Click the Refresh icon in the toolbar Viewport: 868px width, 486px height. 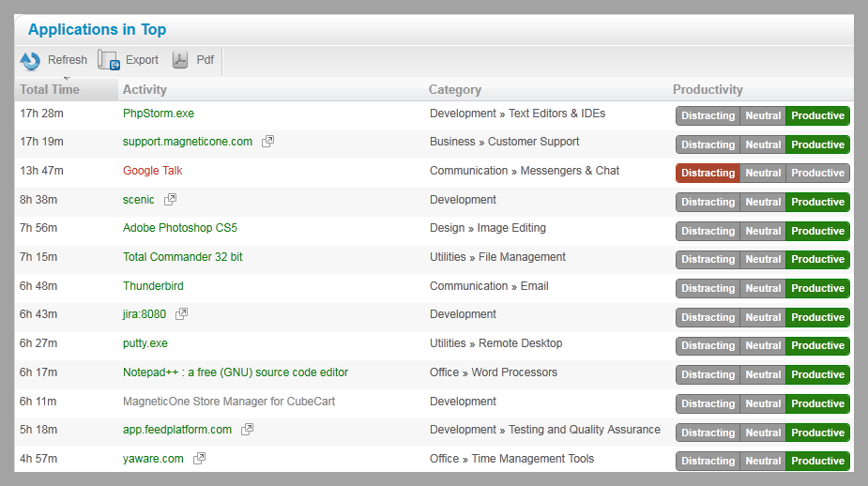[x=30, y=60]
